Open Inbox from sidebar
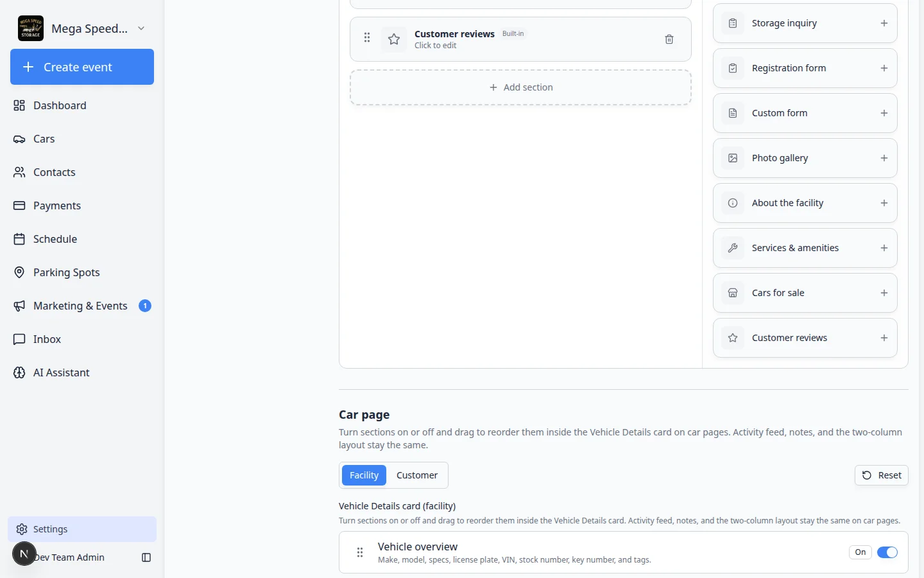The image size is (924, 578). tap(82, 339)
